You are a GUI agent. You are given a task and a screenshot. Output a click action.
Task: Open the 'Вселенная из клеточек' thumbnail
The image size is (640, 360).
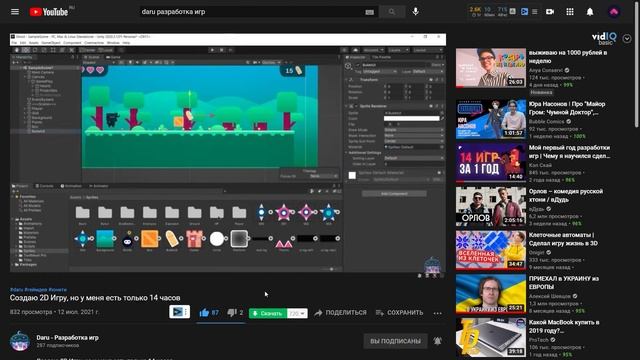click(x=491, y=250)
